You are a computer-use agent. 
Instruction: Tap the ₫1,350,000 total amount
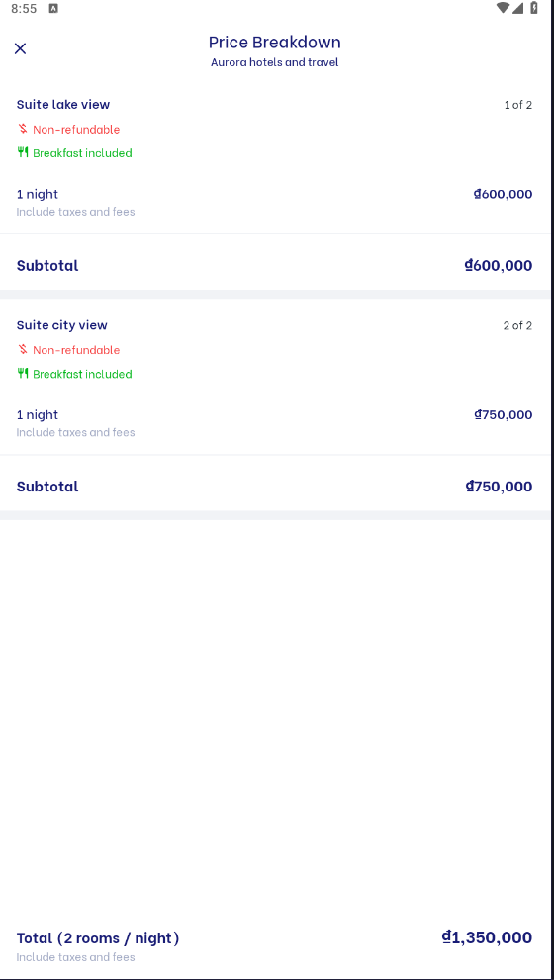pos(487,937)
